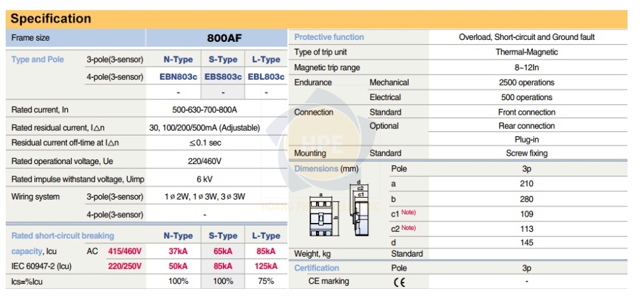The width and height of the screenshot is (644, 299).
Task: Click the 'CE marking' text label
Action: (329, 281)
